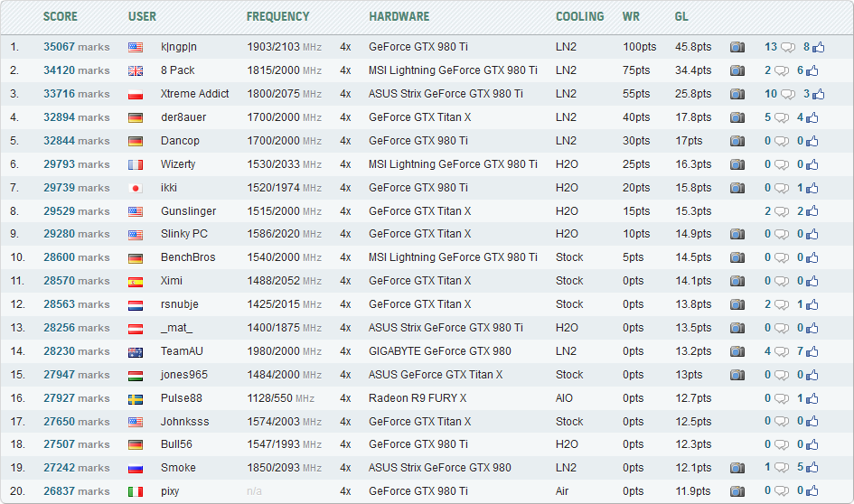This screenshot has height=504, width=854.
Task: Click thumbs-up in Pulse88 row
Action: click(812, 398)
